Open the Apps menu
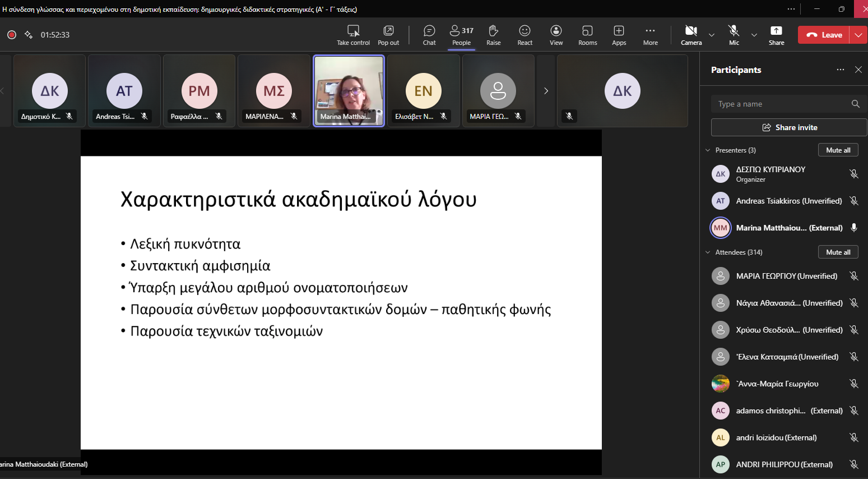 coord(619,35)
